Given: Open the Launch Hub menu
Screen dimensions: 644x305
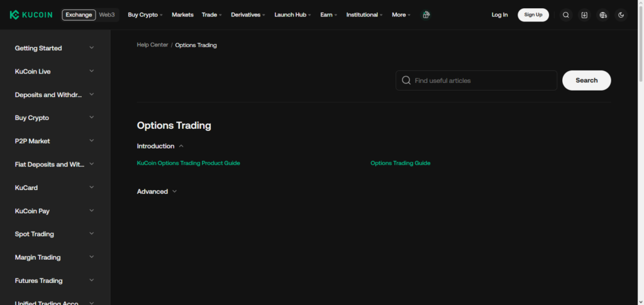Looking at the screenshot, I should point(293,14).
